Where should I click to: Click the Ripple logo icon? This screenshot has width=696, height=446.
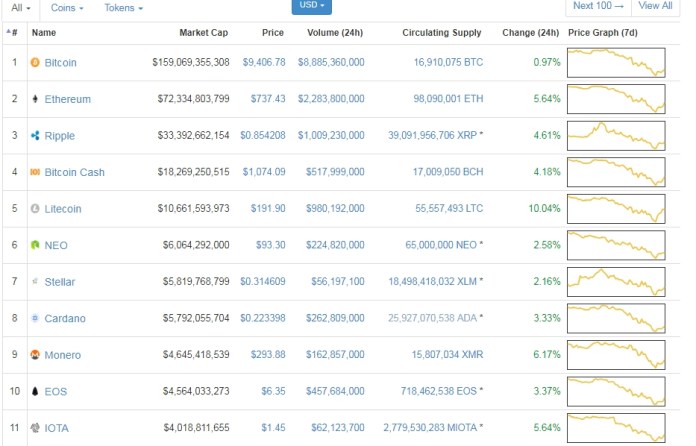pos(35,136)
